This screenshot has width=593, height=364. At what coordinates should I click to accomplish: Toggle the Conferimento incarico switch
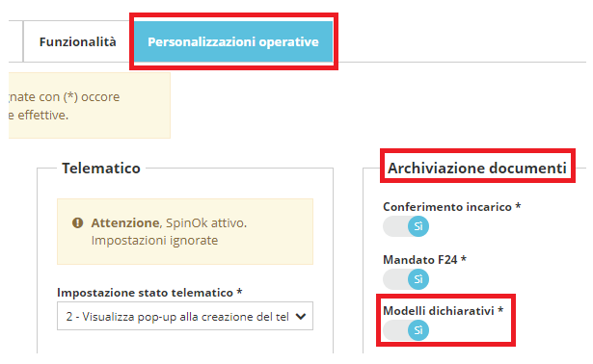[x=406, y=226]
